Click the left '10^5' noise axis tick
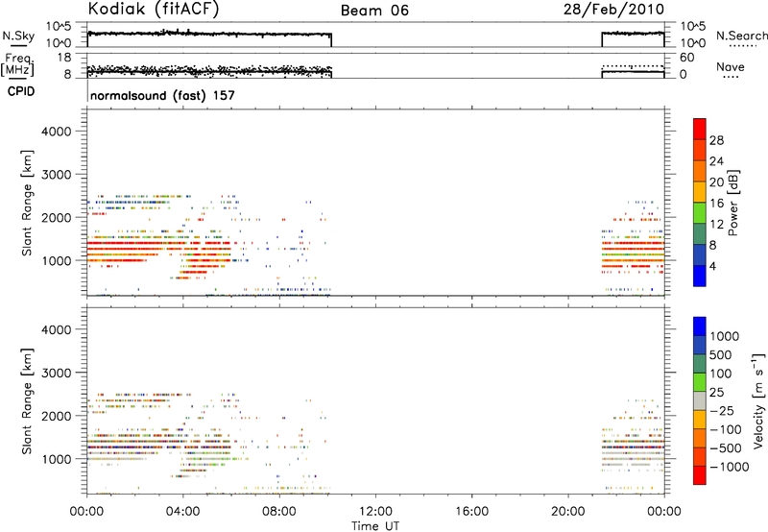Image resolution: width=768 pixels, height=532 pixels. coord(59,26)
